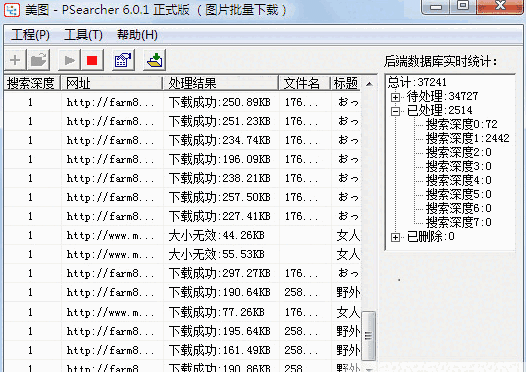The width and height of the screenshot is (526, 372).
Task: Sort by 标题 column header
Action: pos(346,83)
